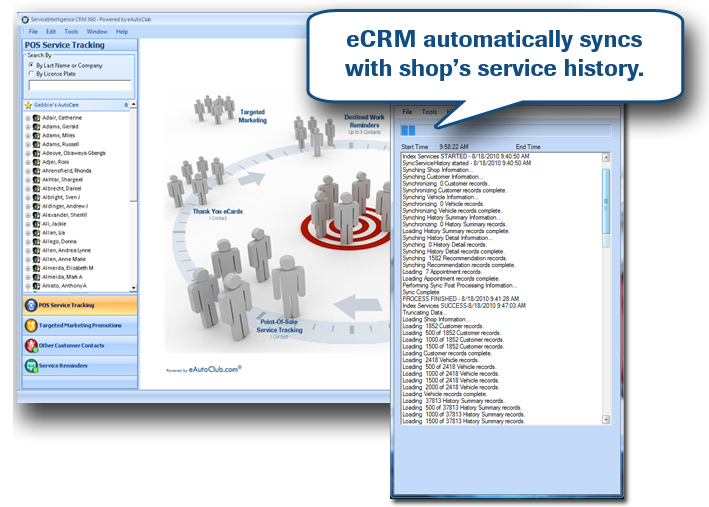
Task: Expand the Allego, Donna customer node
Action: point(28,242)
